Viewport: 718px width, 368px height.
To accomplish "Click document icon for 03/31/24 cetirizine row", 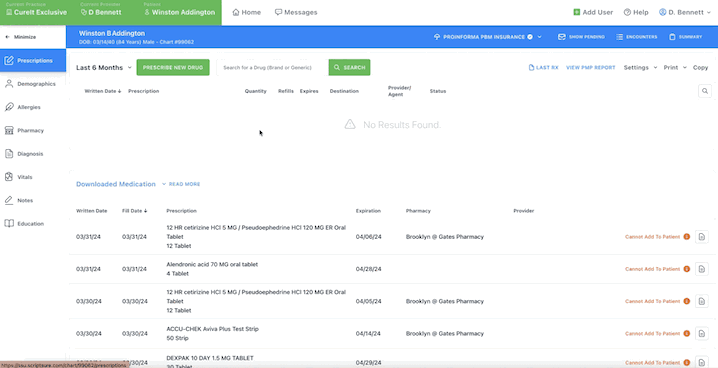I will [x=702, y=237].
